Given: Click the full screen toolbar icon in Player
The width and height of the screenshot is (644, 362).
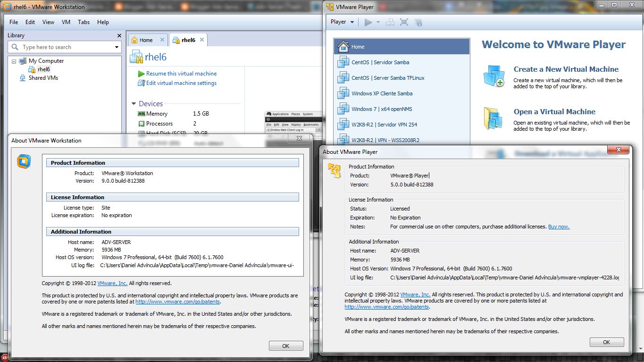Looking at the screenshot, I should 404,22.
